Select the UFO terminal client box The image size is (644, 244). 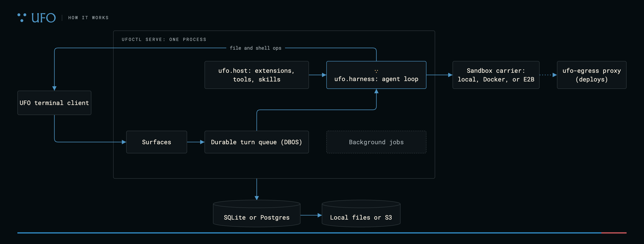point(54,103)
